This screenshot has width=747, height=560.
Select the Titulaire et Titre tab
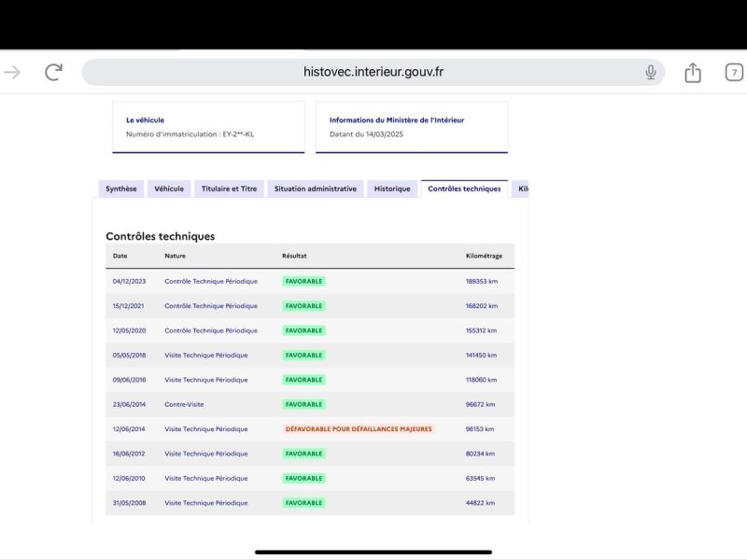point(229,189)
